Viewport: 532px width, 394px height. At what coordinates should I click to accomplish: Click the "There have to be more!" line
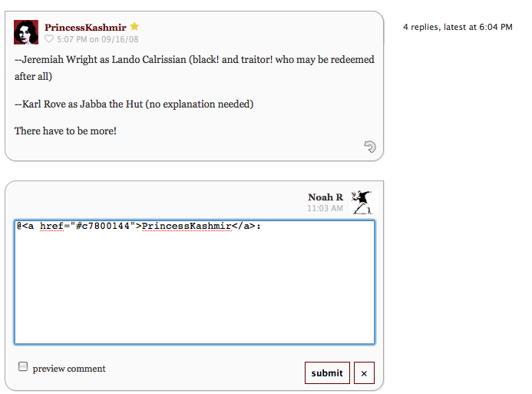pos(65,131)
